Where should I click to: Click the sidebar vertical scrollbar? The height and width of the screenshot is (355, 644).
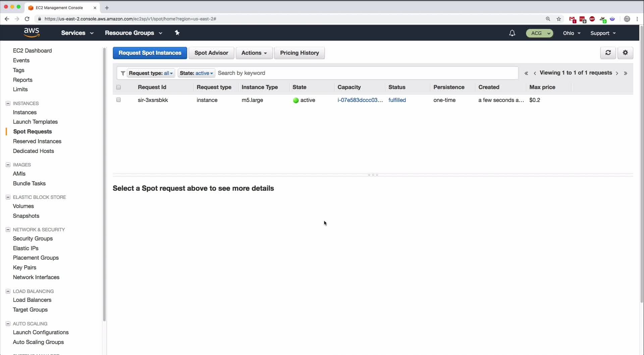pos(104,185)
